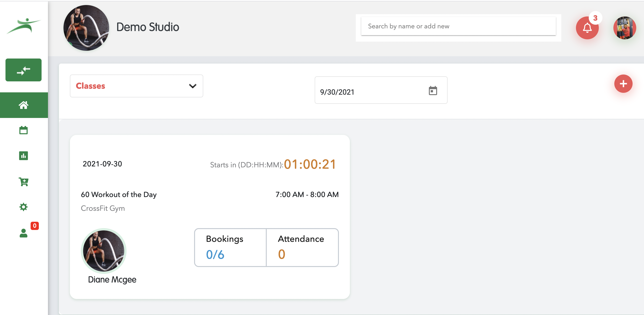This screenshot has width=644, height=315.
Task: Open the settings gear in the sidebar
Action: pos(24,207)
